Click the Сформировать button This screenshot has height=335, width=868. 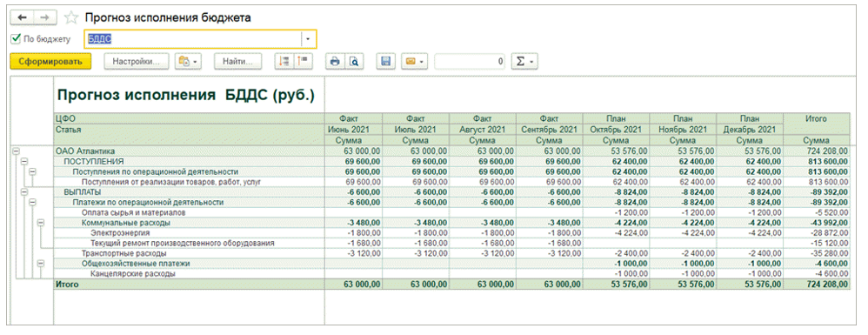(50, 62)
